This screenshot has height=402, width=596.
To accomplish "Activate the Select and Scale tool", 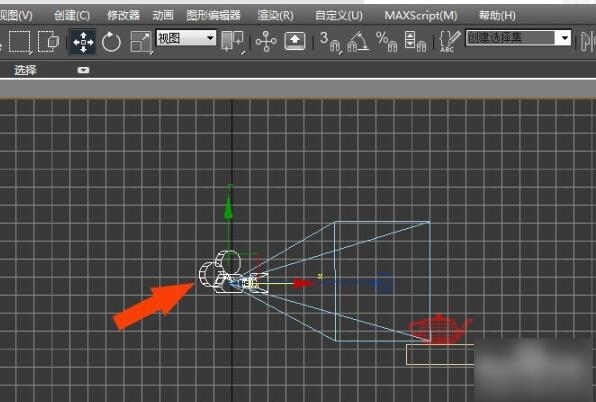I will [141, 42].
